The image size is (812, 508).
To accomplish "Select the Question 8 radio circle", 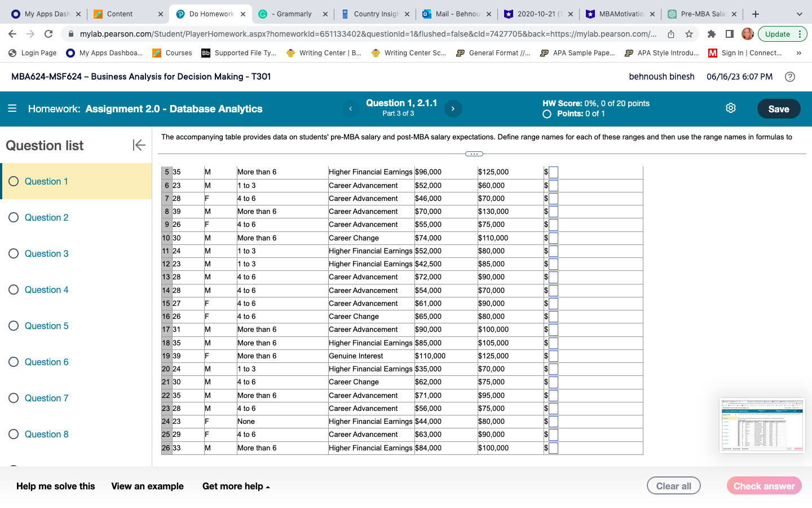I will tap(14, 434).
